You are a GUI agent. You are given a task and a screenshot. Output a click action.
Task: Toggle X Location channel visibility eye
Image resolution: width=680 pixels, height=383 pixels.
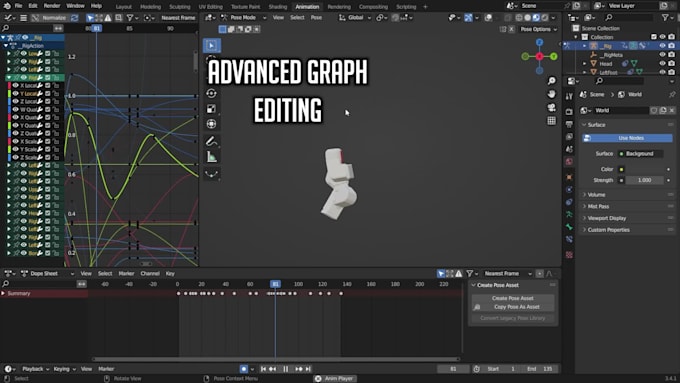(16, 85)
